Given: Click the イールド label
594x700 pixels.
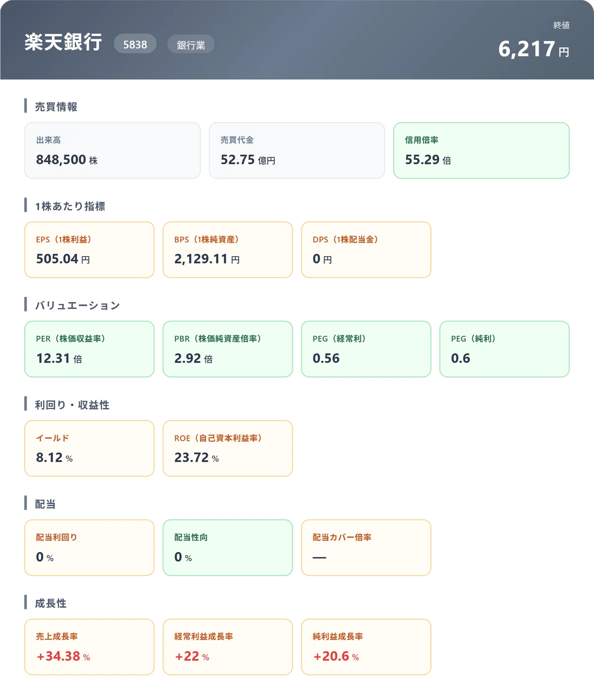Looking at the screenshot, I should (x=52, y=438).
